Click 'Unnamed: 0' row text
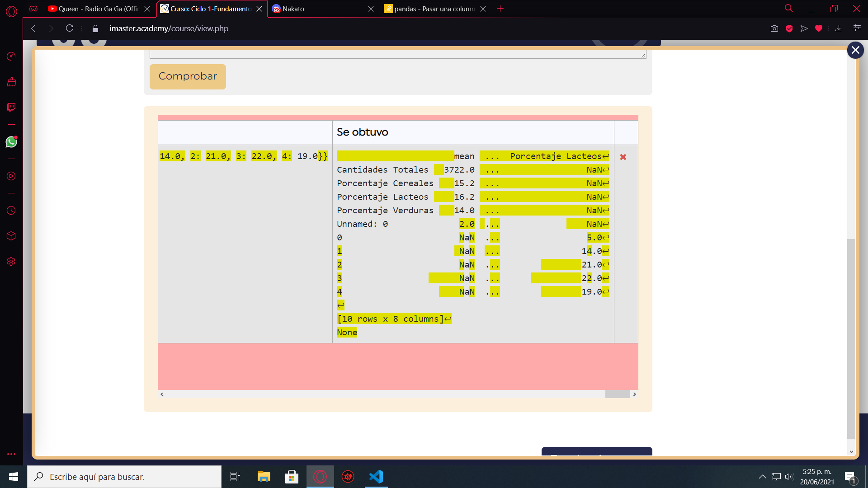This screenshot has width=868, height=488. coord(362,224)
